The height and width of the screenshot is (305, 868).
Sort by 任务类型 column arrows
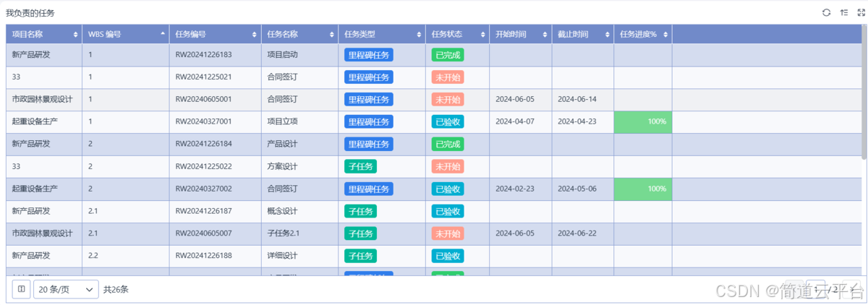pyautogui.click(x=419, y=35)
